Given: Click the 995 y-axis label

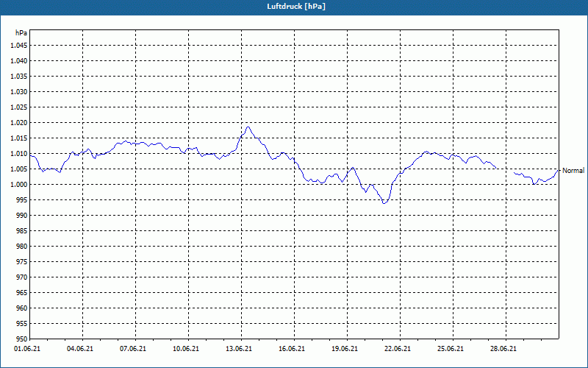Looking at the screenshot, I should [x=22, y=199].
